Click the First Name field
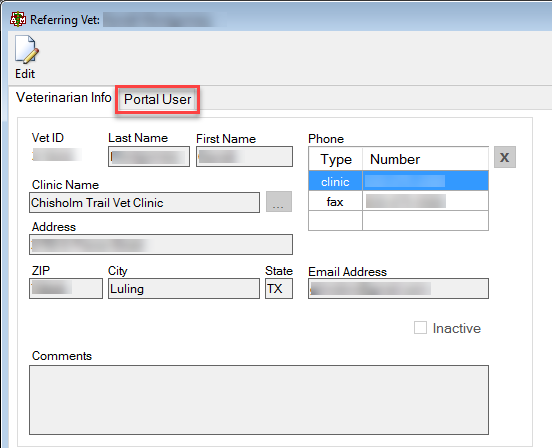Image resolution: width=552 pixels, height=448 pixels. (244, 157)
